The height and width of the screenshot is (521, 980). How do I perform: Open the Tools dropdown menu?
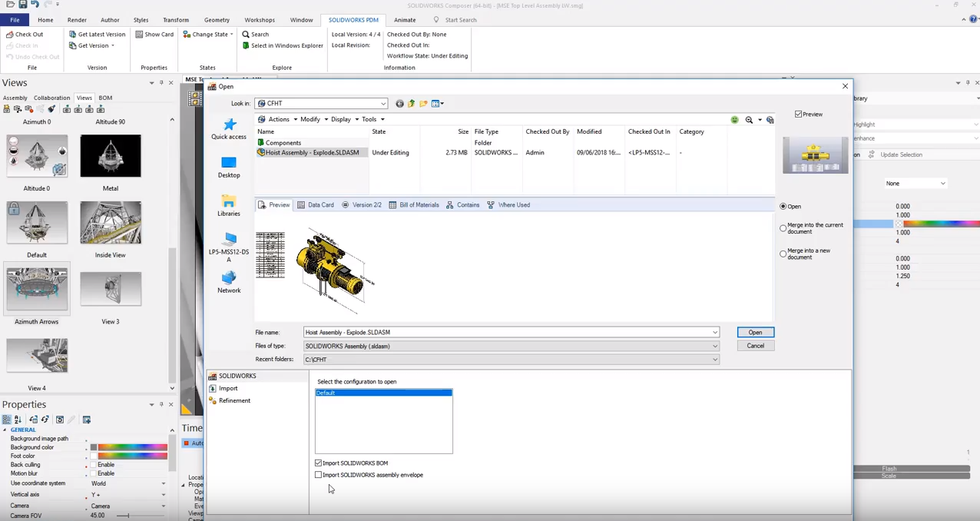[373, 120]
